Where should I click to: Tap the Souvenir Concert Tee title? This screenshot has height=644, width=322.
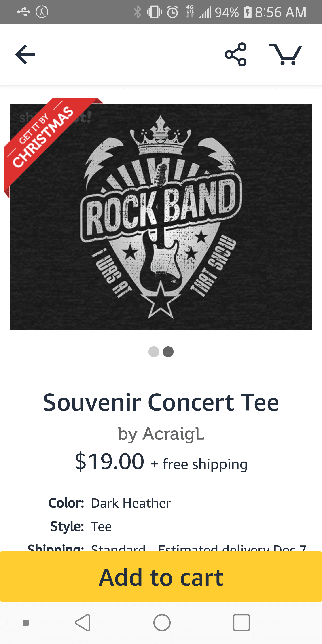[161, 402]
